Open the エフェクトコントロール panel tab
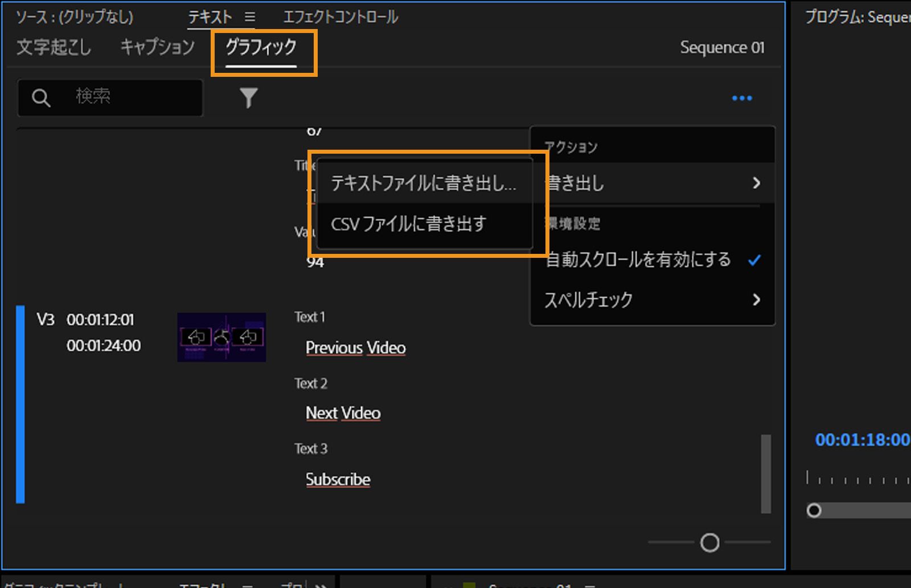 click(340, 17)
